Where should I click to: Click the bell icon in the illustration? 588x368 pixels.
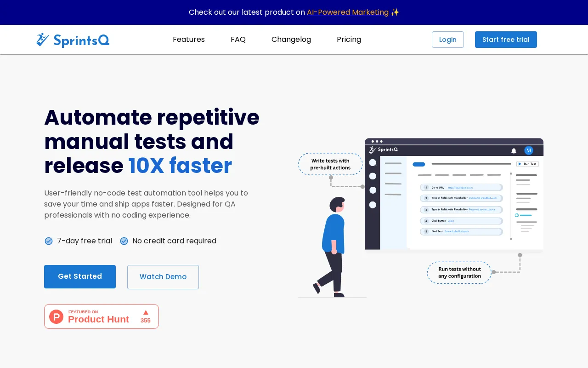(x=514, y=150)
